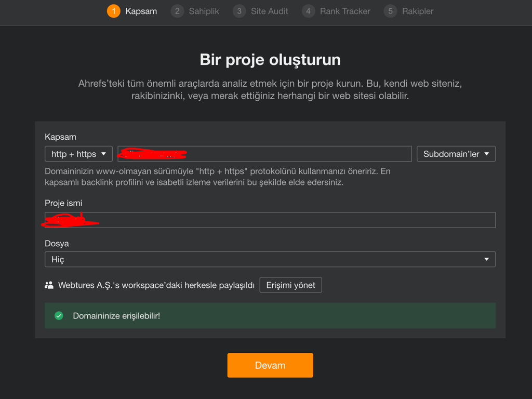This screenshot has width=532, height=399.
Task: Click the Dosya field dropdown arrow
Action: (x=487, y=259)
